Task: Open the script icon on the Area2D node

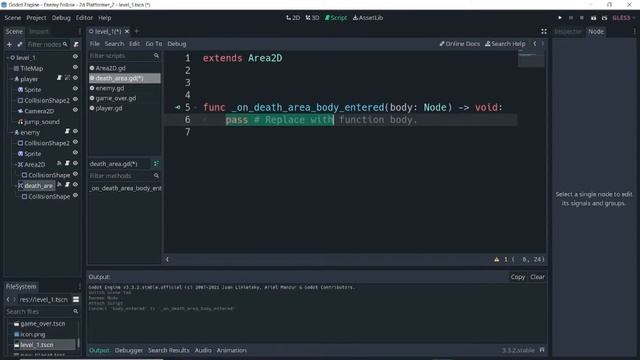Action: tap(67, 163)
